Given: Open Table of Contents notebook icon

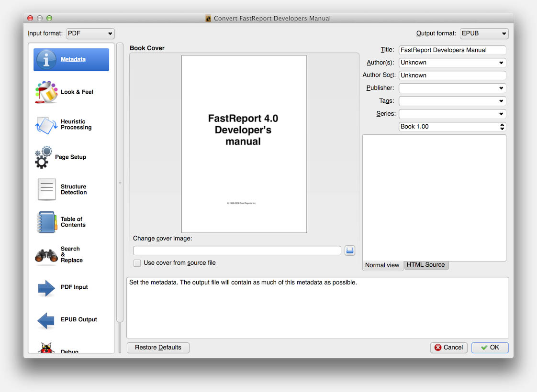Looking at the screenshot, I should (x=46, y=222).
